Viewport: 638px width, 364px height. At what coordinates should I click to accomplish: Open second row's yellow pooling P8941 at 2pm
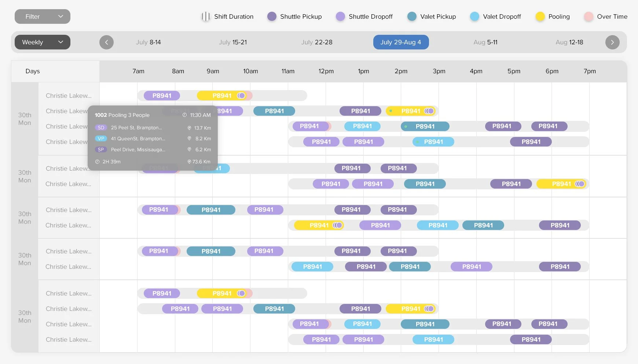[x=411, y=111]
